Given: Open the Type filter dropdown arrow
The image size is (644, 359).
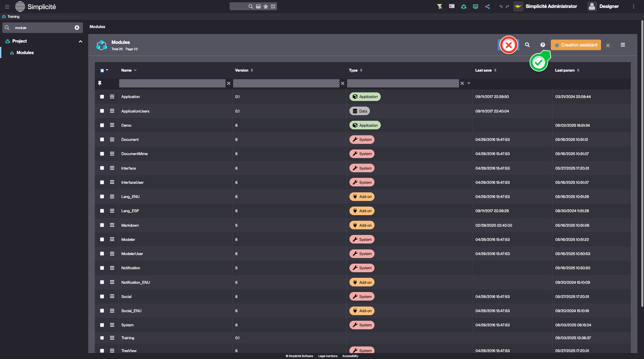Looking at the screenshot, I should click(x=469, y=83).
